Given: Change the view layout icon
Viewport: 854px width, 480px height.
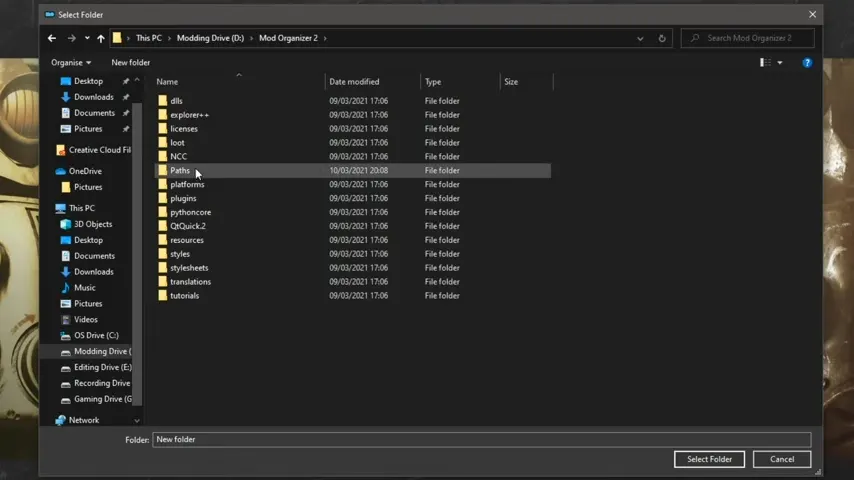Looking at the screenshot, I should [x=765, y=63].
